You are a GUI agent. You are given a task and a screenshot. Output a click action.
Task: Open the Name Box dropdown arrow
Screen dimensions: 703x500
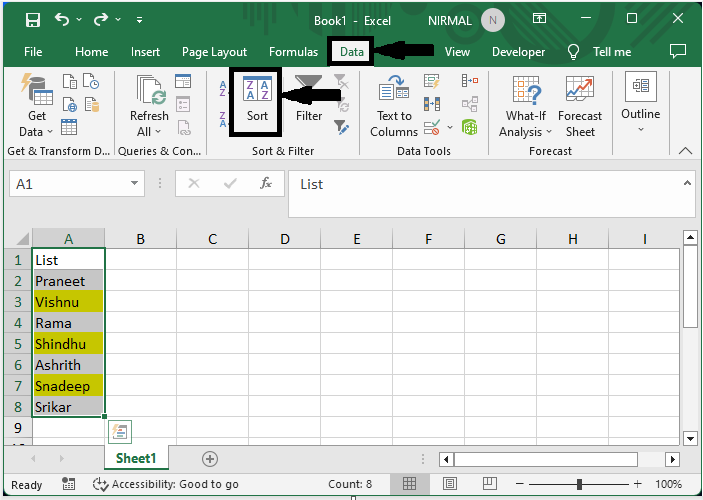134,183
